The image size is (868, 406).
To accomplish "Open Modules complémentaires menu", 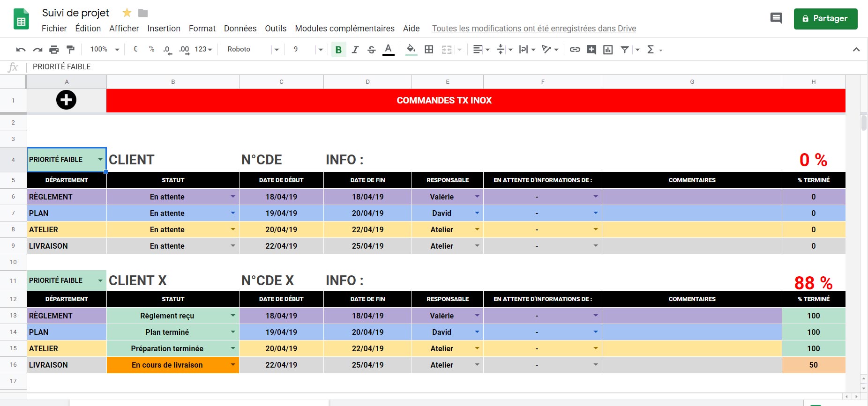I will click(344, 28).
